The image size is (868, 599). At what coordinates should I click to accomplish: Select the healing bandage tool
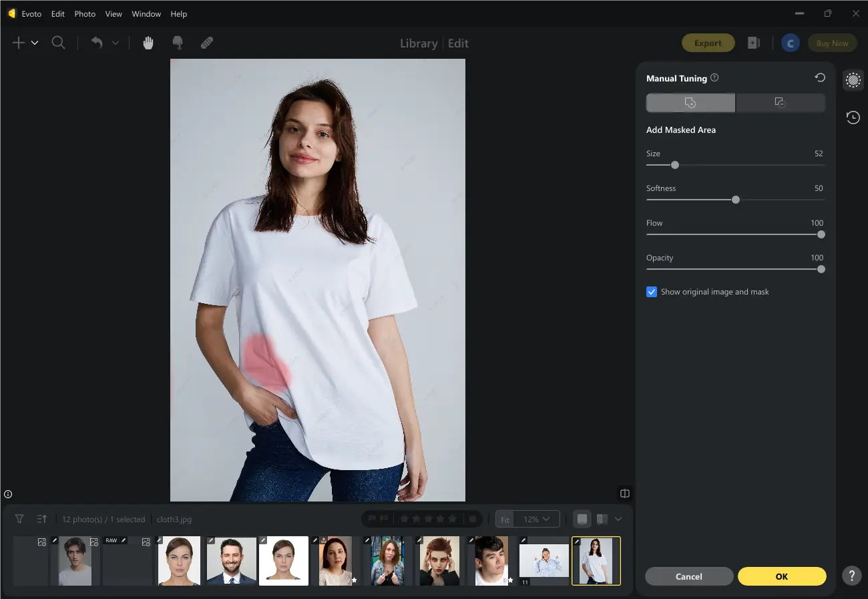pyautogui.click(x=207, y=43)
